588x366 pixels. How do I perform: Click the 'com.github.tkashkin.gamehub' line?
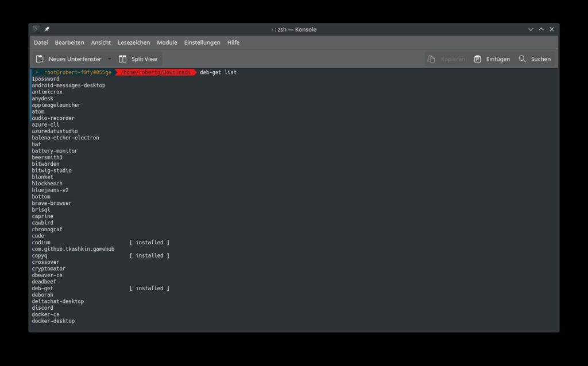click(73, 249)
